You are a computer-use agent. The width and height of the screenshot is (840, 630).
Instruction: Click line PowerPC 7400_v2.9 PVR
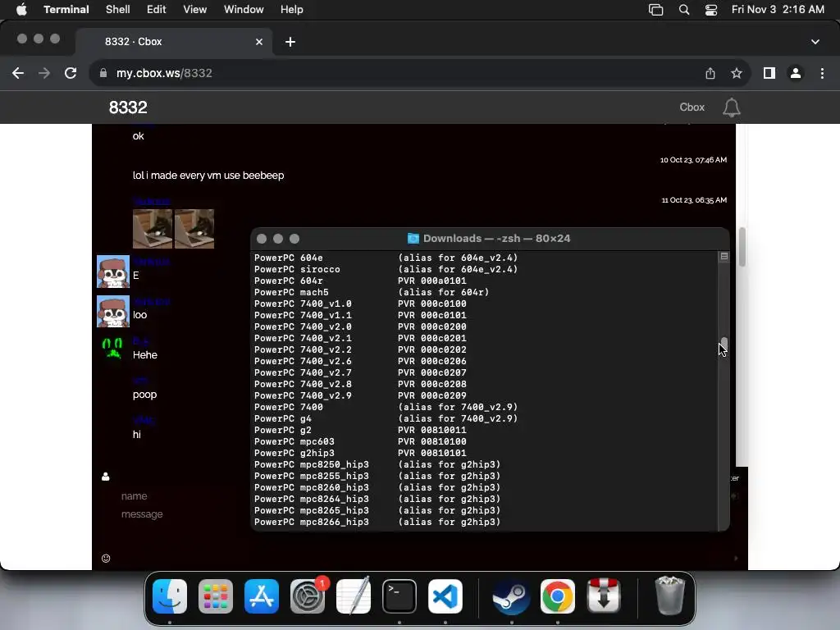tap(360, 395)
